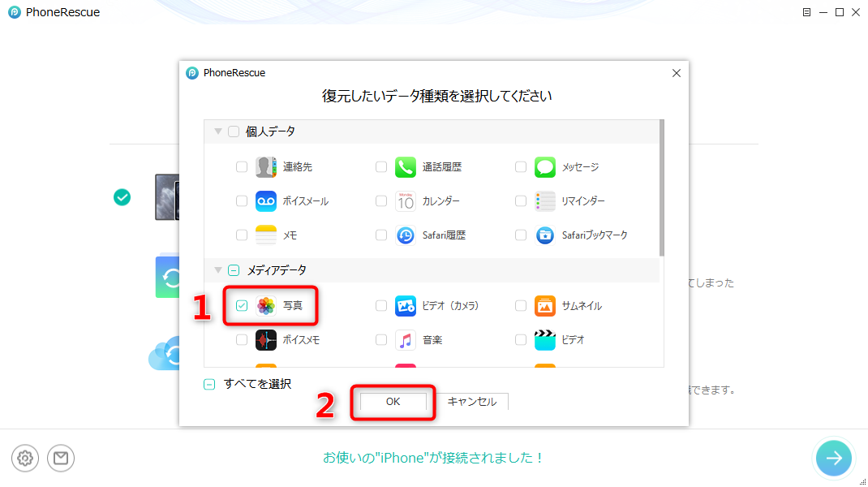Click the Reminders (リマインダー) icon
Image resolution: width=868 pixels, height=487 pixels.
pos(544,201)
